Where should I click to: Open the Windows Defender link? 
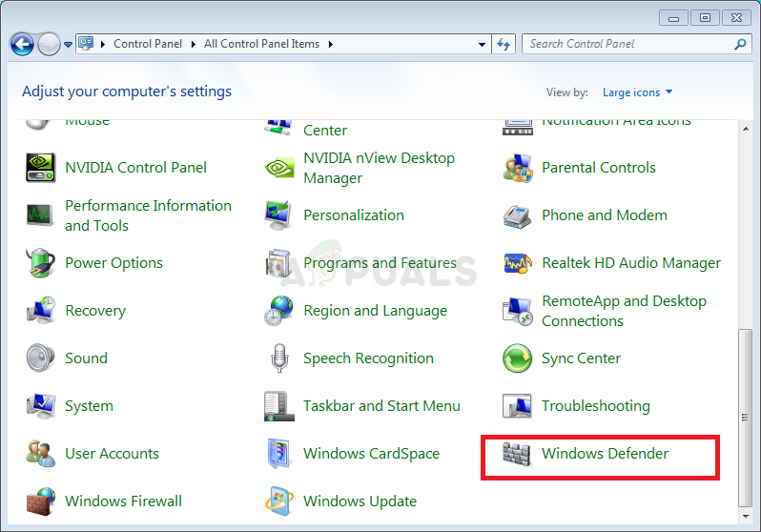click(605, 454)
